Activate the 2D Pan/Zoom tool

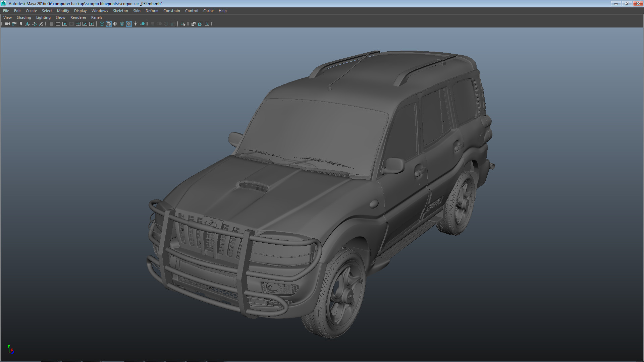point(34,24)
